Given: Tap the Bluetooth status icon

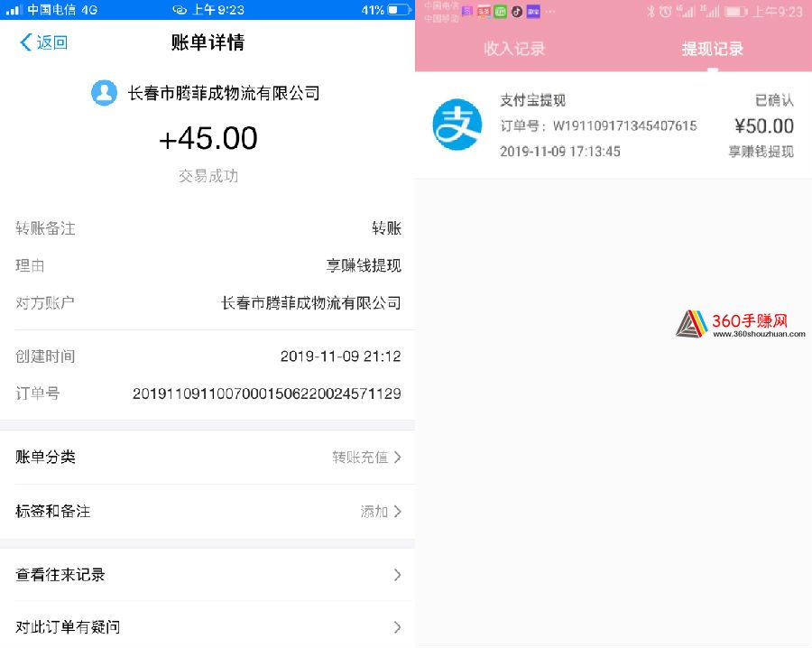Looking at the screenshot, I should point(651,12).
